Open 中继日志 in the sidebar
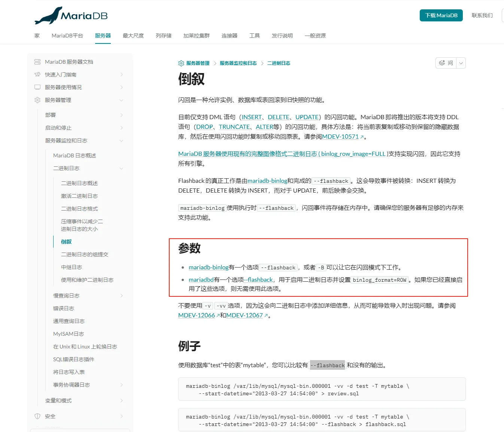Image resolution: width=504 pixels, height=432 pixels. point(72,267)
